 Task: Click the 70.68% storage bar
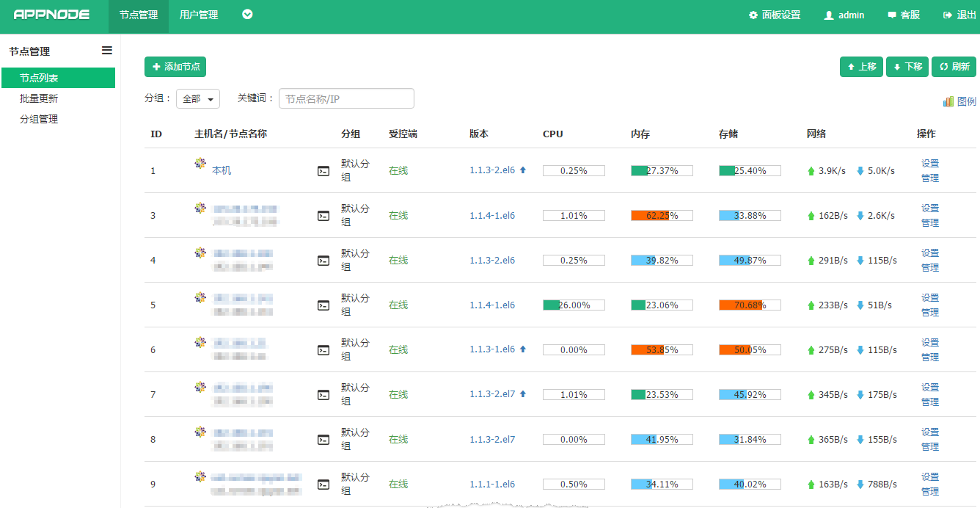click(750, 305)
